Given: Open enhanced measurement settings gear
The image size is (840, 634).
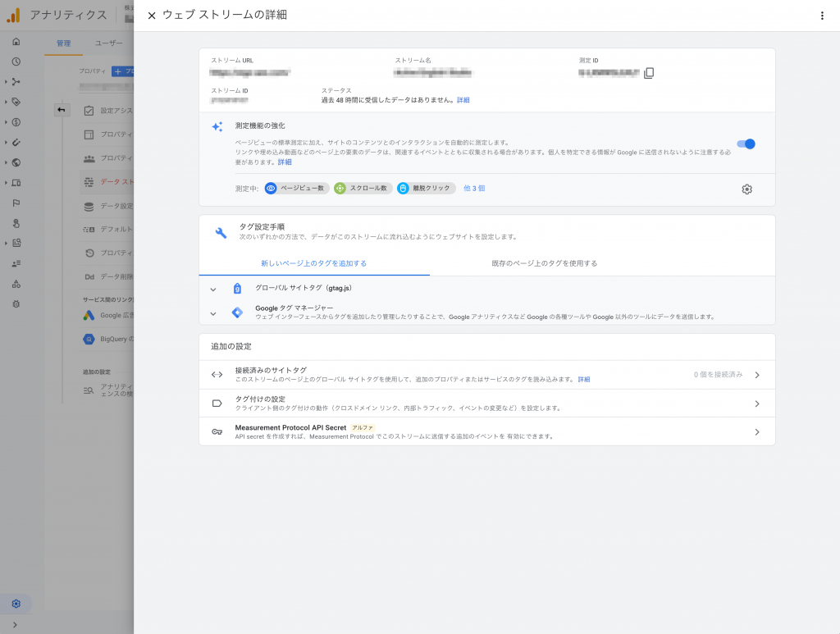Looking at the screenshot, I should click(x=746, y=189).
